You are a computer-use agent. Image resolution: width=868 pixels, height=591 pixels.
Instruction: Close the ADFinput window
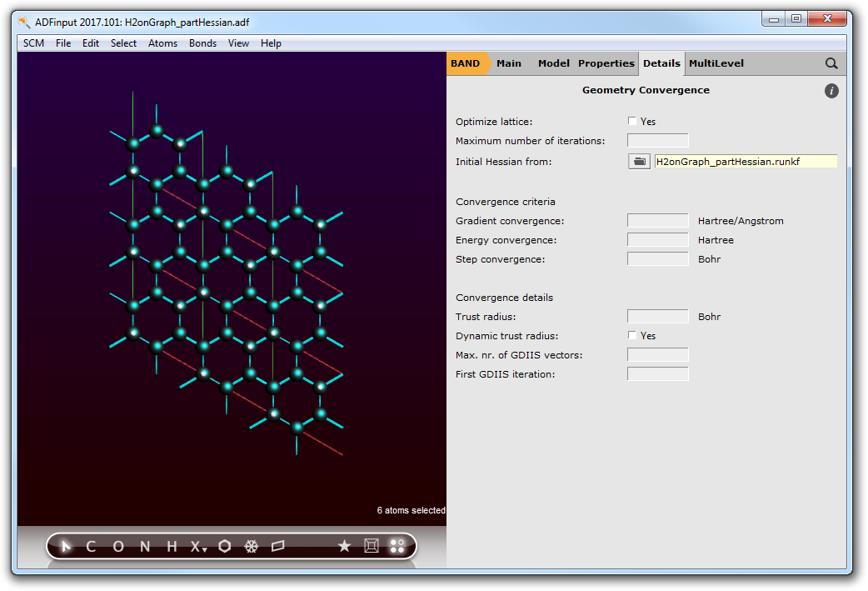[x=827, y=19]
